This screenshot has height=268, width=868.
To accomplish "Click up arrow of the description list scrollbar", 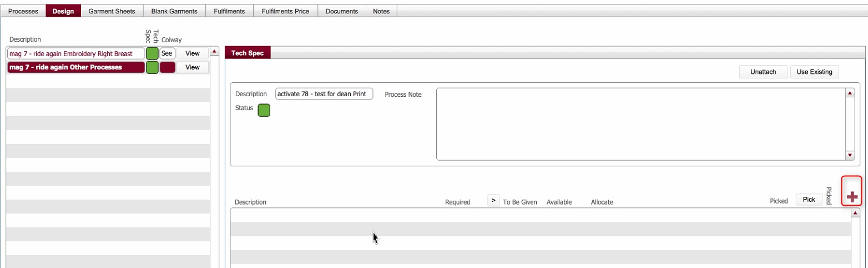I will (x=215, y=52).
